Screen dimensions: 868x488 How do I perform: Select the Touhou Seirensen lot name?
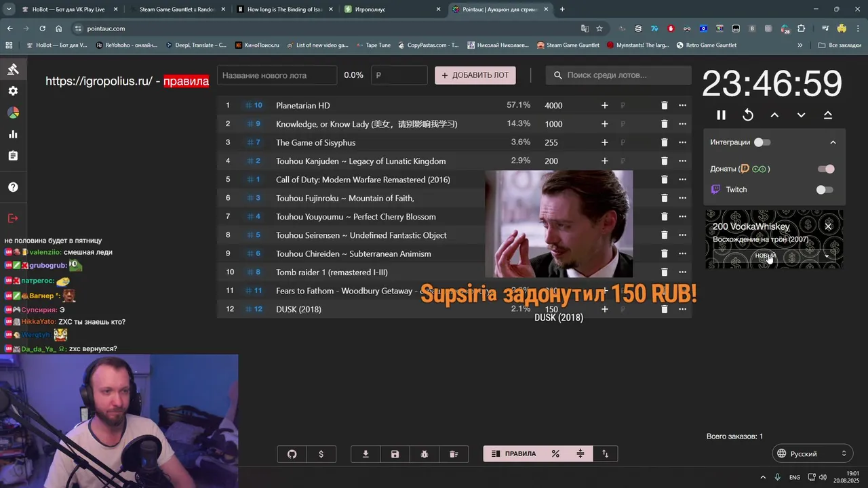361,235
